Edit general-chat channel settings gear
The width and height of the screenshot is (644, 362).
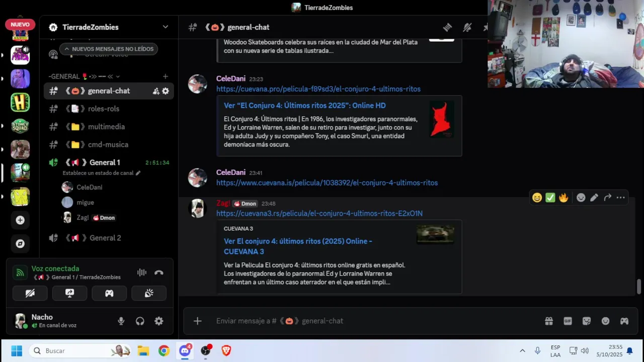click(166, 91)
